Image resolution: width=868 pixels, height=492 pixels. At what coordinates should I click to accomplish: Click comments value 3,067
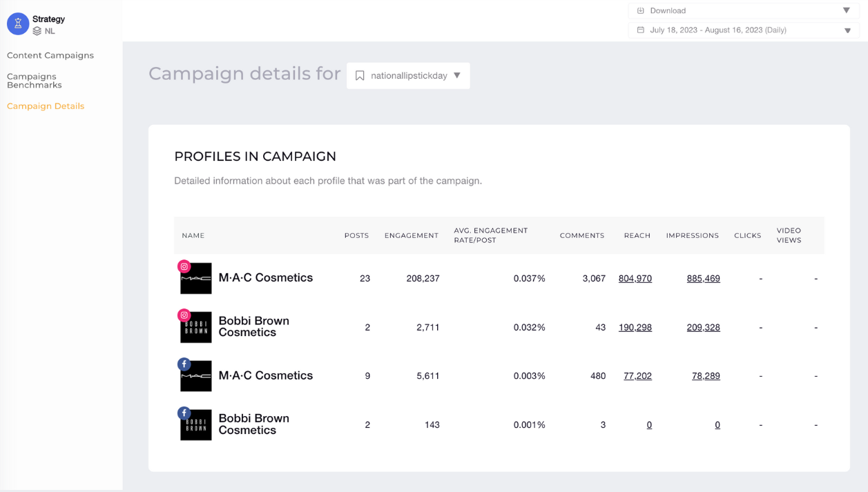point(594,279)
